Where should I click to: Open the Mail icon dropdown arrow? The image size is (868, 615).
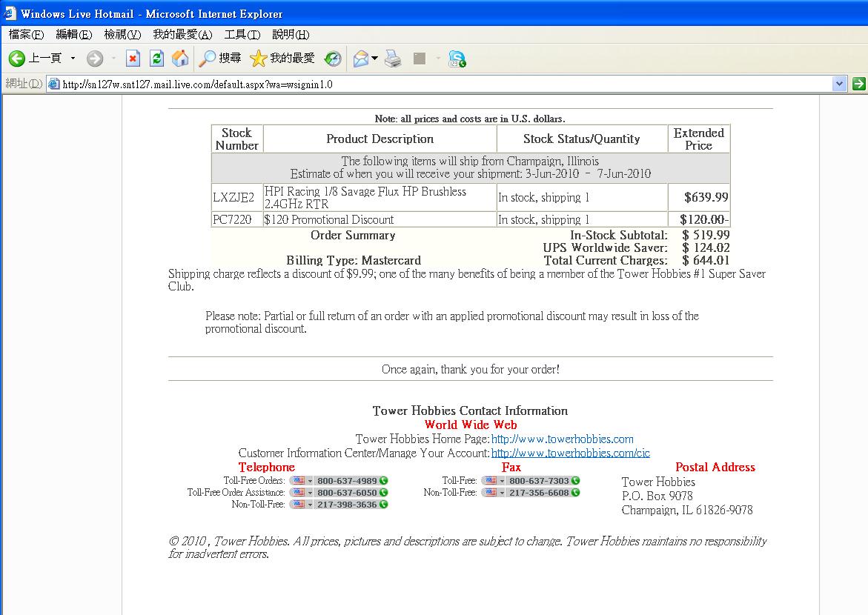click(374, 59)
